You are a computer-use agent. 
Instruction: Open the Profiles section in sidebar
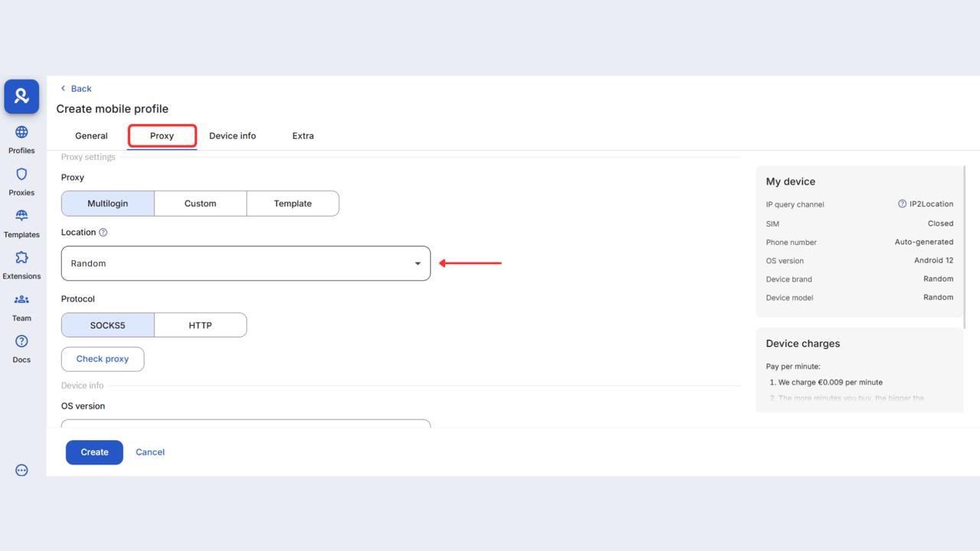click(21, 138)
